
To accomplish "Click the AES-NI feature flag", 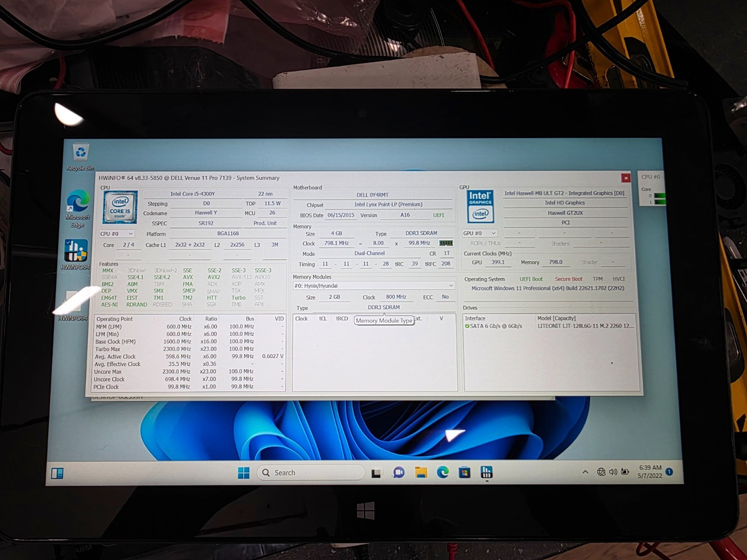I will pos(109,305).
